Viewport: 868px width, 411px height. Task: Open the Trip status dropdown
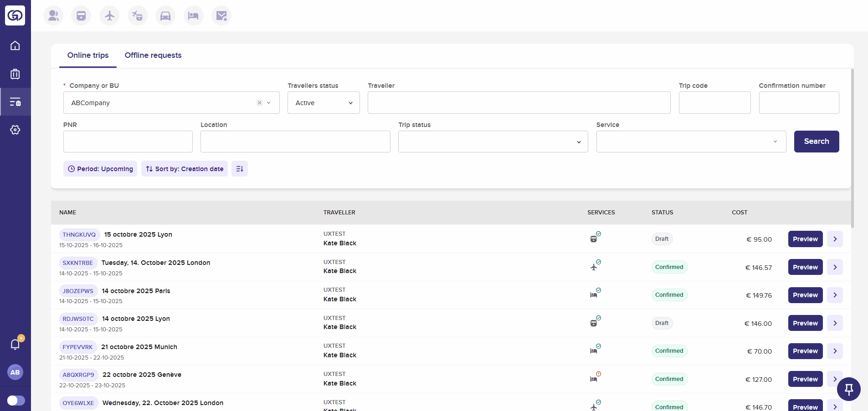(493, 142)
